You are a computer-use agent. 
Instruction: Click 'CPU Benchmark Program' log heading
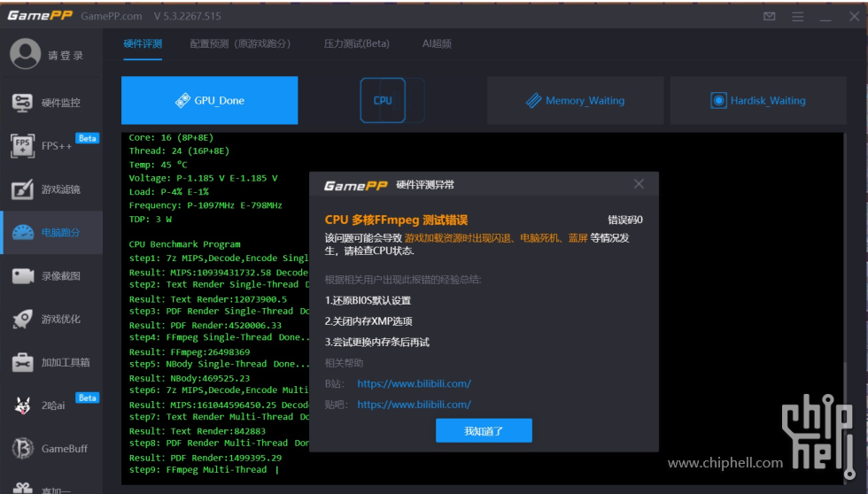pos(184,244)
